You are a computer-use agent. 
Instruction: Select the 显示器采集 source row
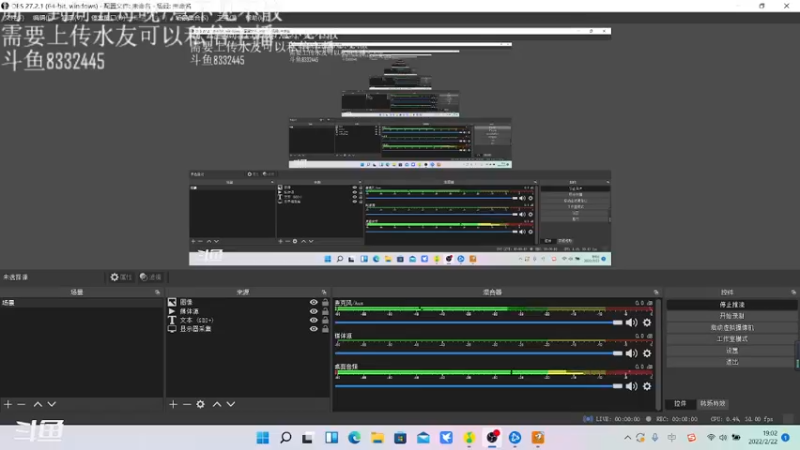[x=248, y=329]
